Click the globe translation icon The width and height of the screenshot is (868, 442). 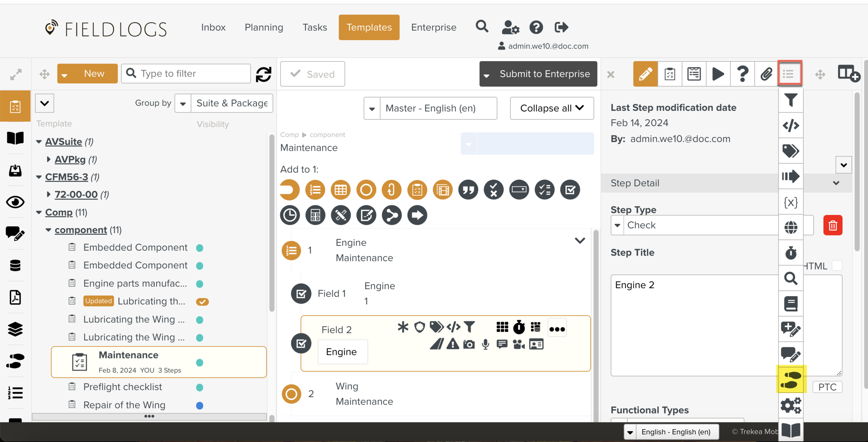click(791, 227)
